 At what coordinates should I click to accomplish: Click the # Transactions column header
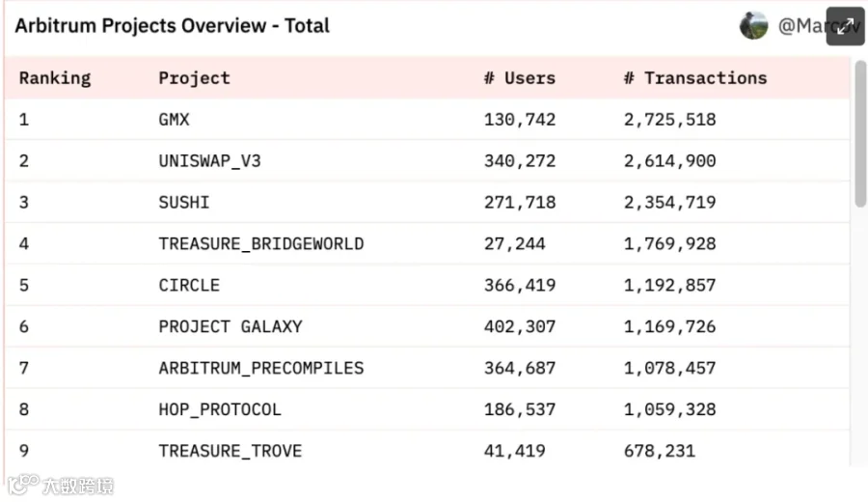(694, 78)
